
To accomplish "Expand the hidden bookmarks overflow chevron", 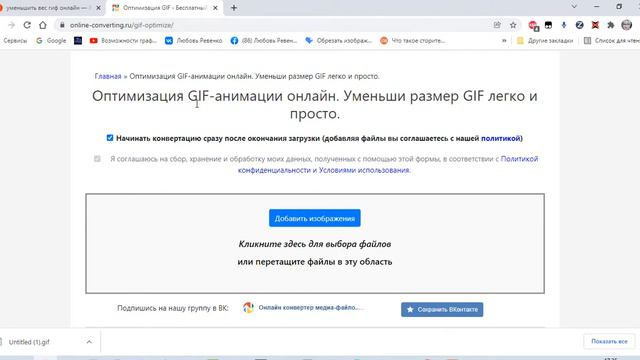I will coord(504,40).
